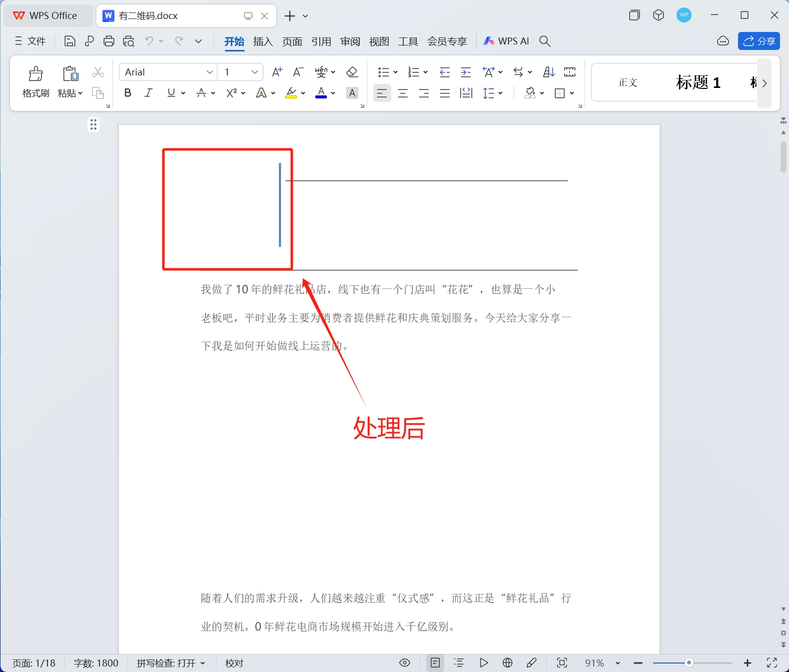
Task: Toggle eye protection mode in status bar
Action: pos(405,663)
